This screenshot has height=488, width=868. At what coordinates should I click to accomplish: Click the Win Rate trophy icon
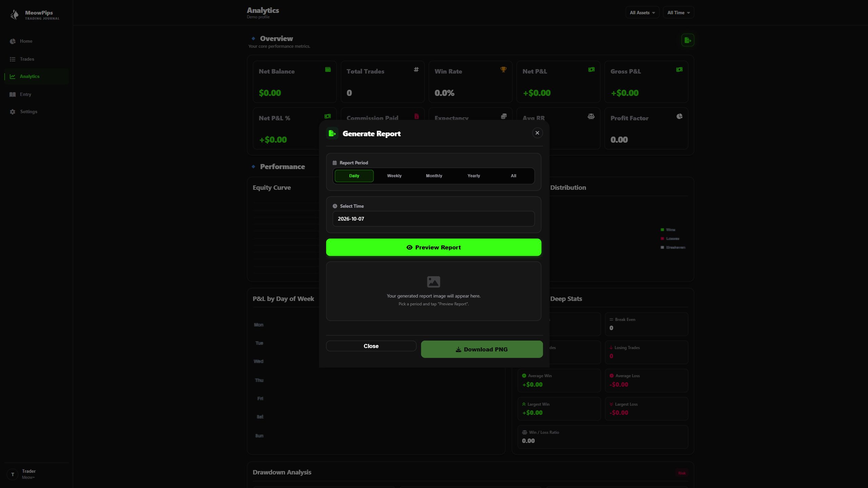[x=504, y=69]
